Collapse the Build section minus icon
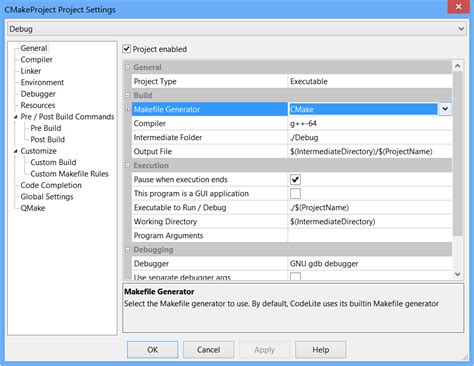Image resolution: width=474 pixels, height=366 pixels. (x=127, y=95)
